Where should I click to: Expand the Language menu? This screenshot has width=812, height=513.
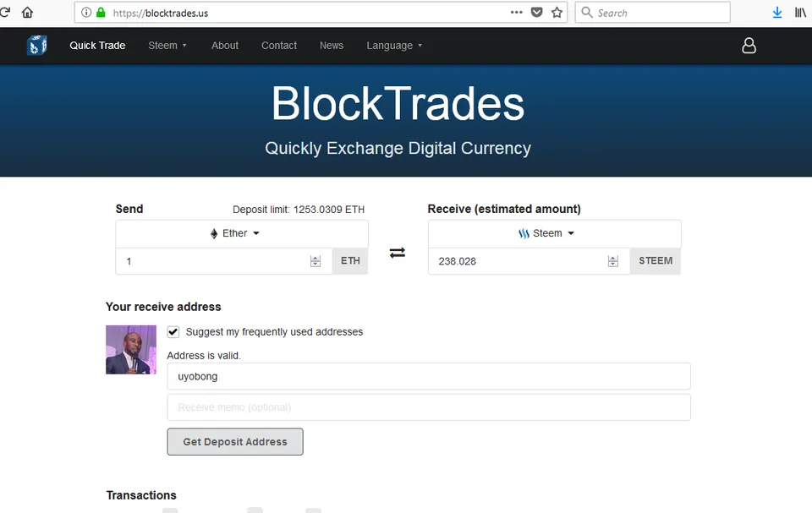point(394,46)
